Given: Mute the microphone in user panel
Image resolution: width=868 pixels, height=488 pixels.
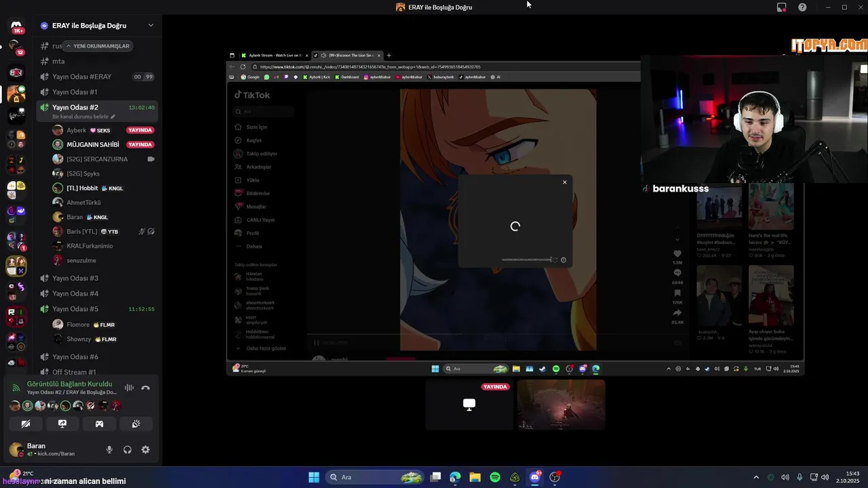Looking at the screenshot, I should tap(109, 449).
